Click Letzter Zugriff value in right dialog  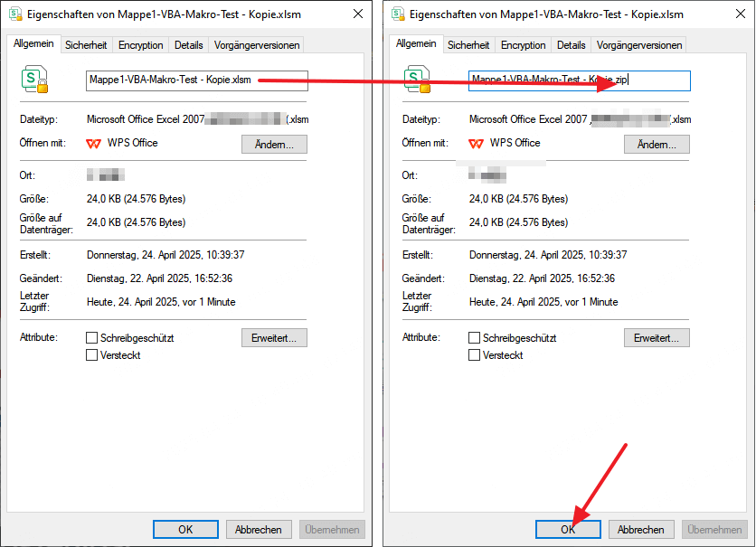pos(543,302)
